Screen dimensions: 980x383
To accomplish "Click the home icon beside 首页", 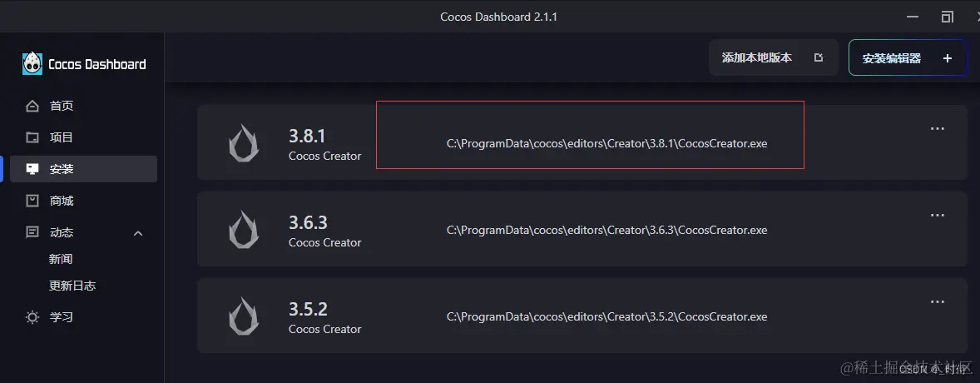I will [x=32, y=107].
